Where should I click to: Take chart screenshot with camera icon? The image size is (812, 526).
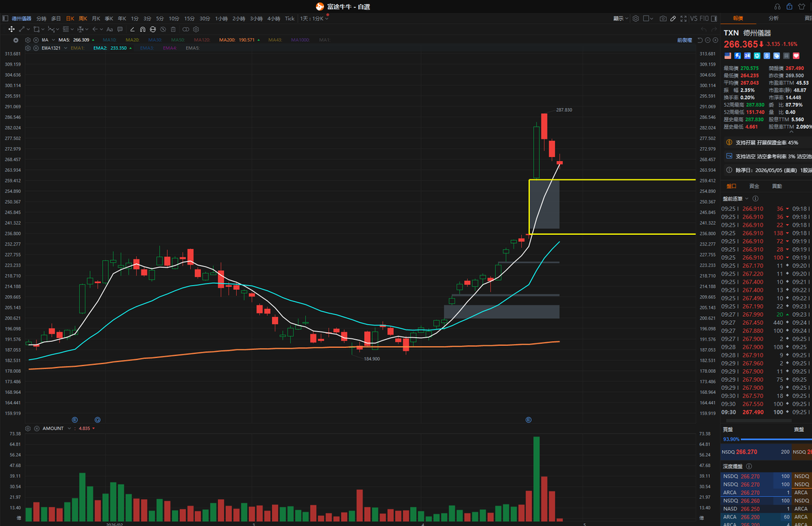[x=663, y=18]
